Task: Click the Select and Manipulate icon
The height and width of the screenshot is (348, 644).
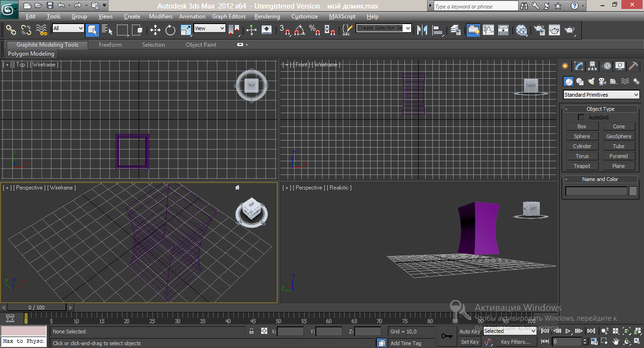Action: [251, 30]
